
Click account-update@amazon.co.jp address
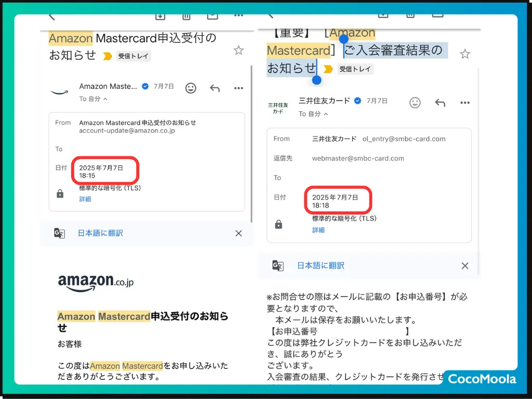pyautogui.click(x=127, y=130)
